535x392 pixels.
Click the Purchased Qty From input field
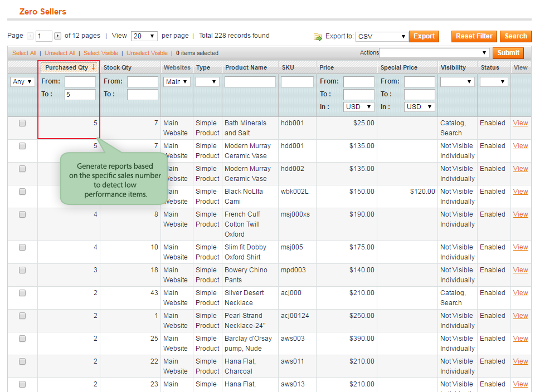[x=80, y=82]
